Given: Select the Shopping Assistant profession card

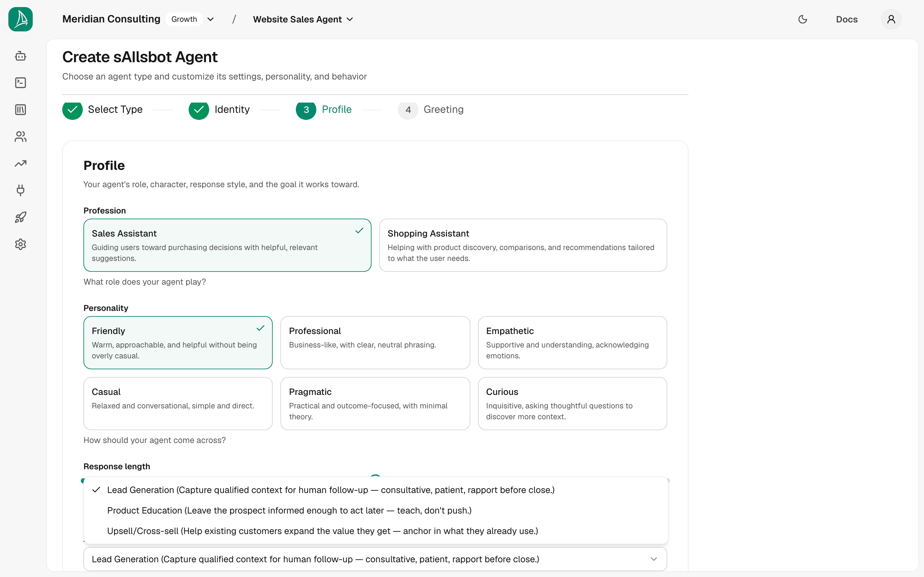Looking at the screenshot, I should point(523,245).
